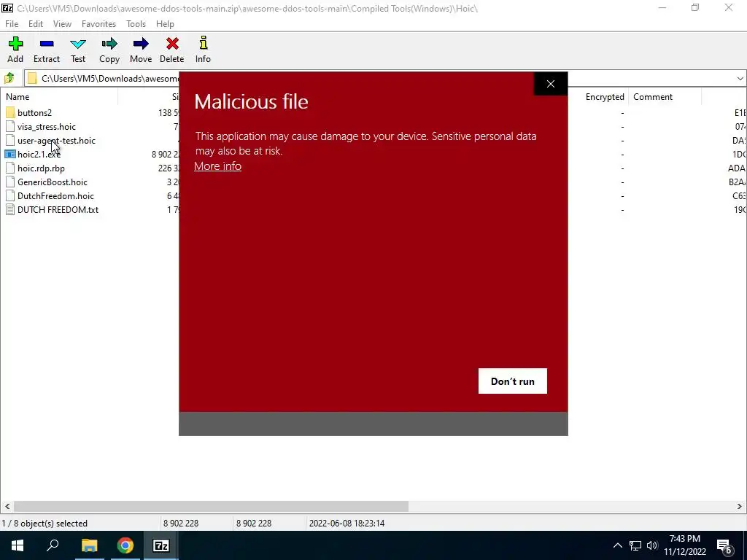Viewport: 747px width, 560px height.
Task: Open the More info link
Action: pyautogui.click(x=217, y=166)
